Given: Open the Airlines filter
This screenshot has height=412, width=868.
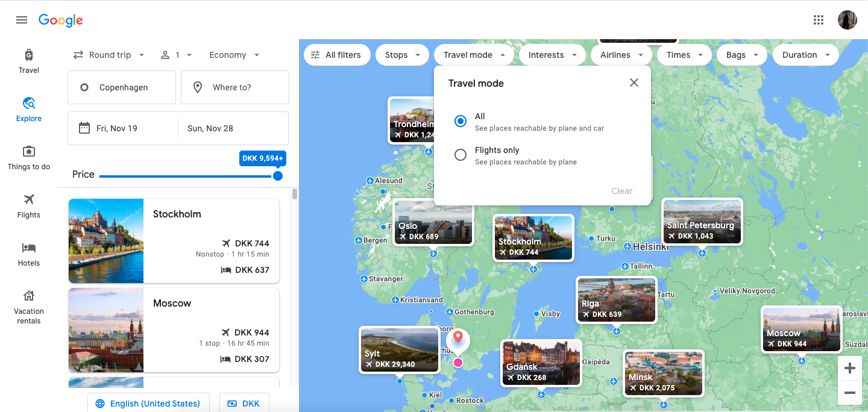Looking at the screenshot, I should 621,55.
